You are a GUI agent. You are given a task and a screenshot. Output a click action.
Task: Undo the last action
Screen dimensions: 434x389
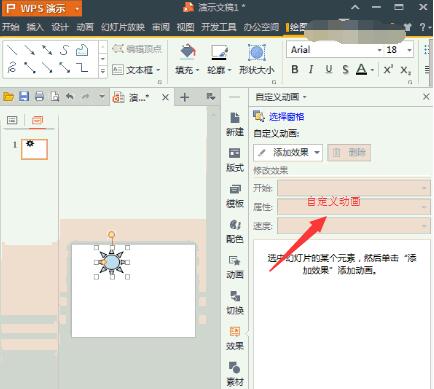(x=70, y=97)
